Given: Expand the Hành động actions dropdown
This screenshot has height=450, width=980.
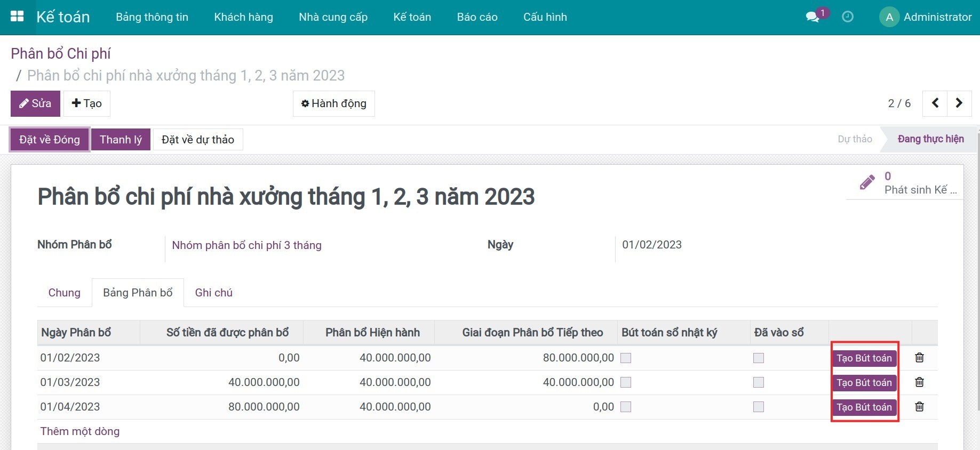Looking at the screenshot, I should pyautogui.click(x=334, y=103).
